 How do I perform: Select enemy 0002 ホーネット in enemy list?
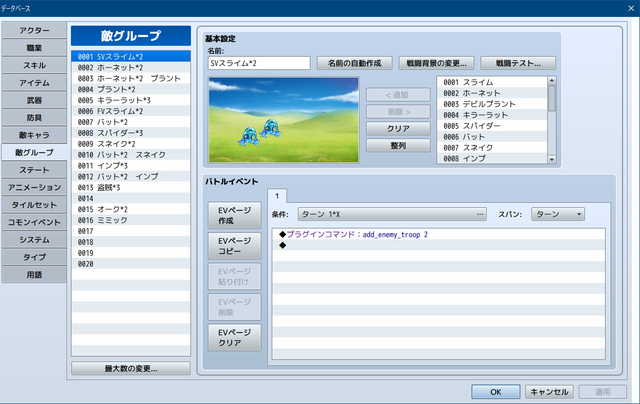(492, 93)
